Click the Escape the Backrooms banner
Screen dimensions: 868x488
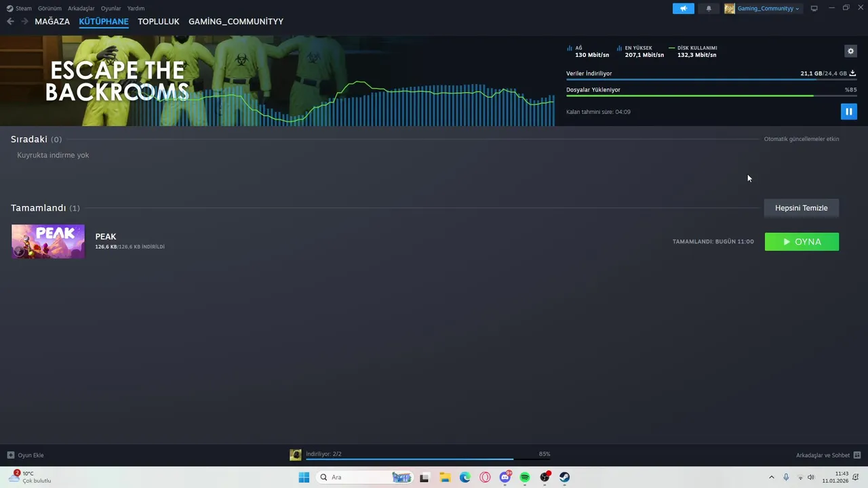pos(277,81)
